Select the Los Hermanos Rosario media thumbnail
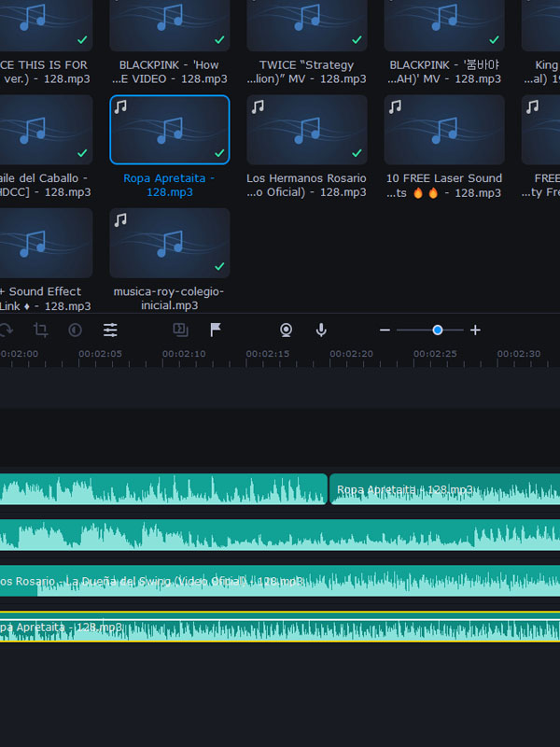560x747 pixels. (306, 129)
